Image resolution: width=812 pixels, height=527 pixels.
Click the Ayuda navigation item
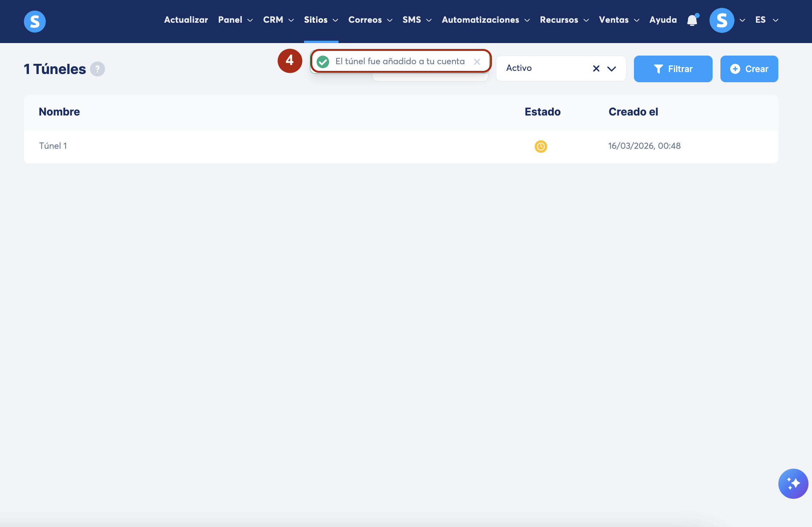663,20
